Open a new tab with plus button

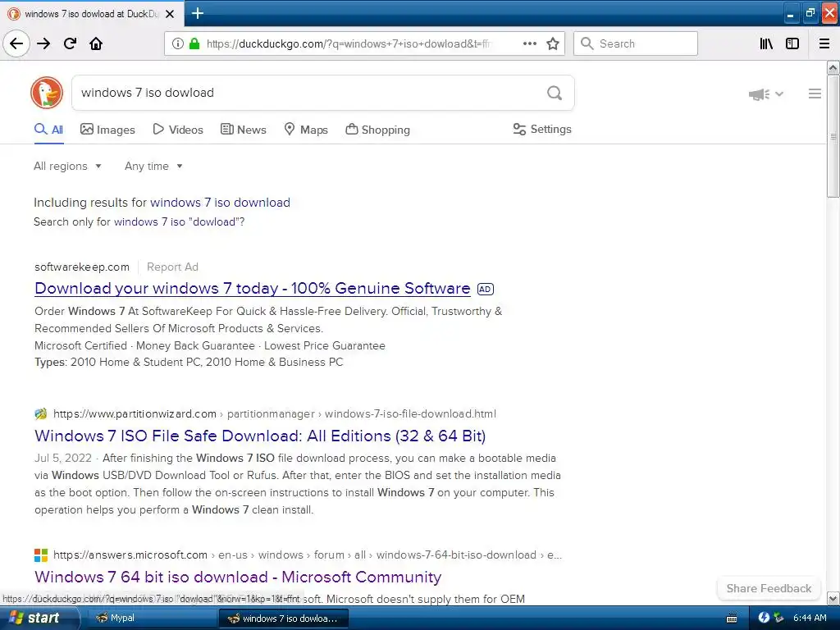pos(198,13)
